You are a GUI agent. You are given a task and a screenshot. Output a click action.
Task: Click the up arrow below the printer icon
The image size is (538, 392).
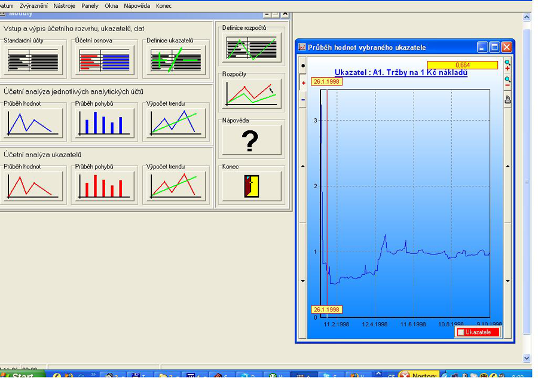[508, 166]
